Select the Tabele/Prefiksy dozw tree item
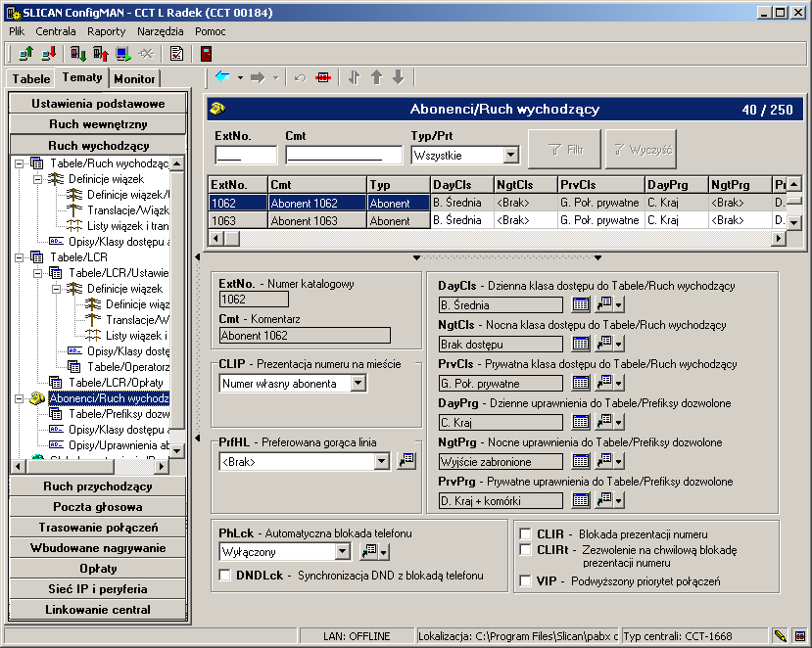Viewport: 812px width, 648px height. (119, 413)
